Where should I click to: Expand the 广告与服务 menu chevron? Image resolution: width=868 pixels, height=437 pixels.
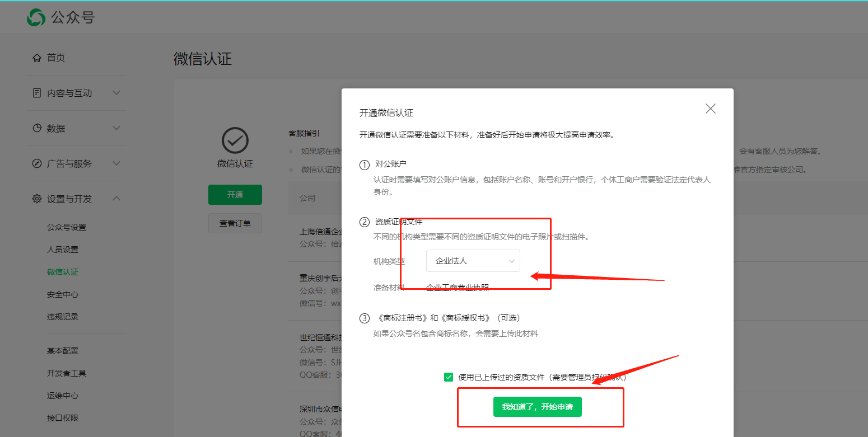tap(116, 163)
